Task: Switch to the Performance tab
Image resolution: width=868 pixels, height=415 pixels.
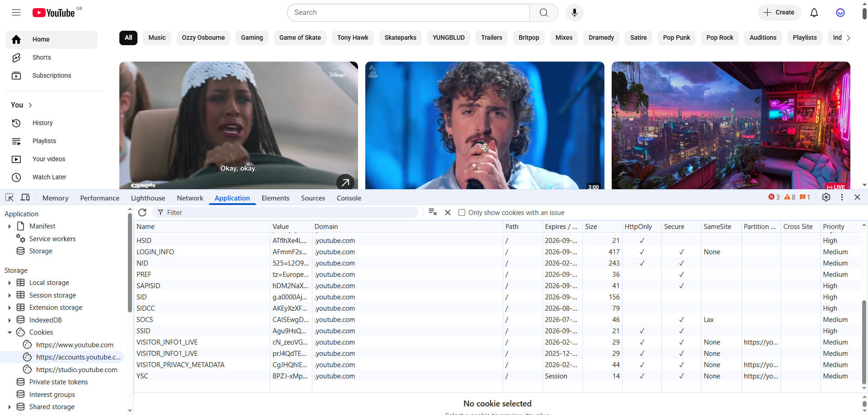Action: click(x=100, y=198)
